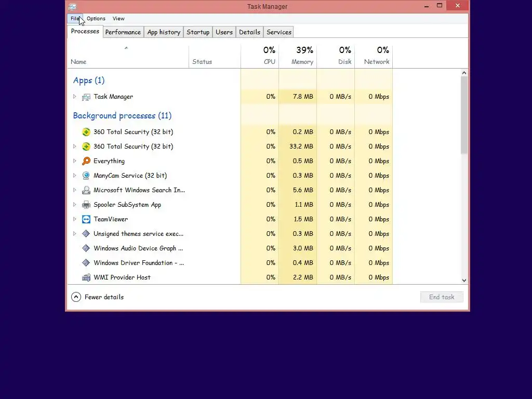Click the 5.6 MB memory value
This screenshot has width=532, height=399.
[303, 190]
